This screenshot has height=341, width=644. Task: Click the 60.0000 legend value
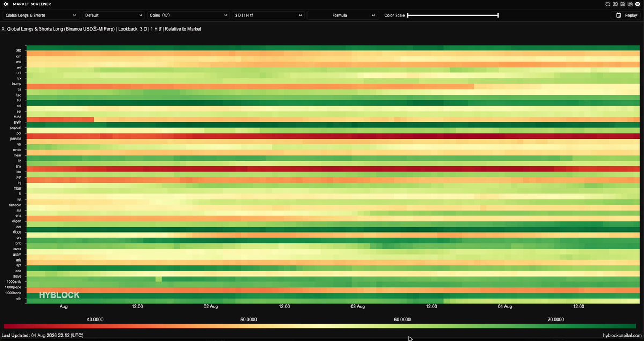click(402, 319)
